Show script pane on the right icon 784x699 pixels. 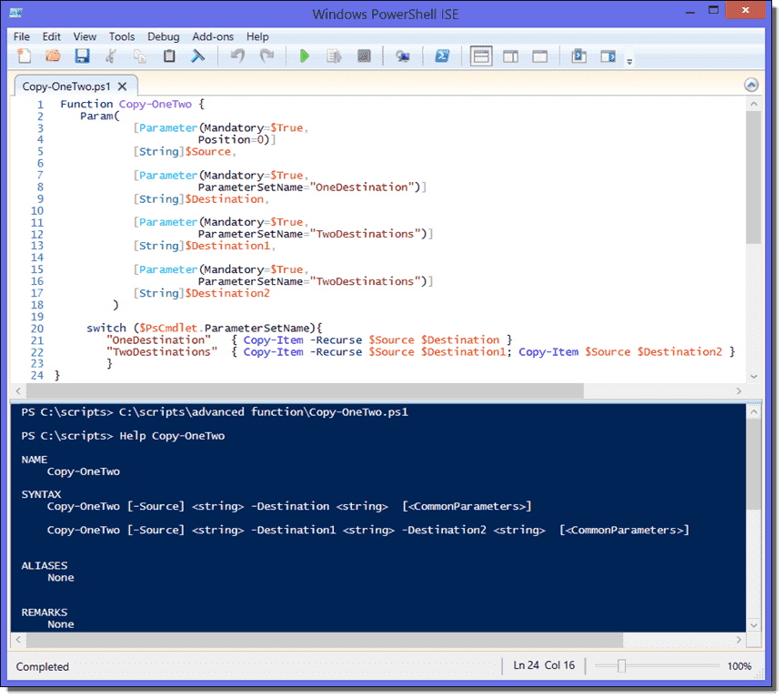pos(510,56)
